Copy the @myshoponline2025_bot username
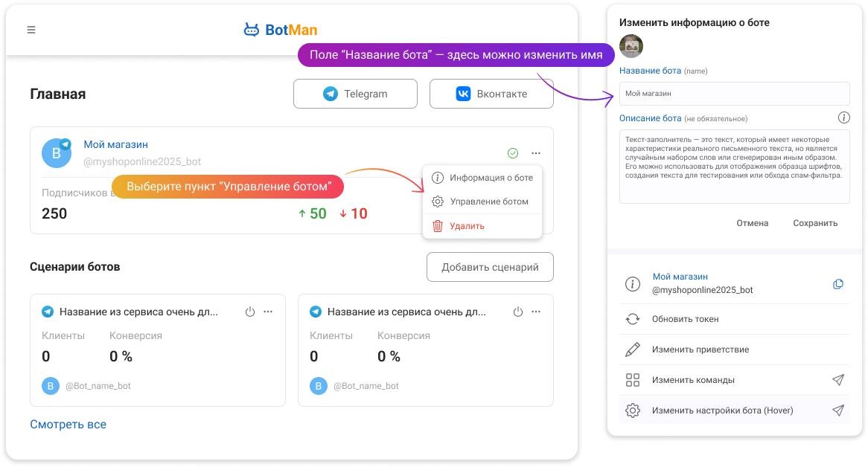The width and height of the screenshot is (868, 467). pyautogui.click(x=838, y=283)
